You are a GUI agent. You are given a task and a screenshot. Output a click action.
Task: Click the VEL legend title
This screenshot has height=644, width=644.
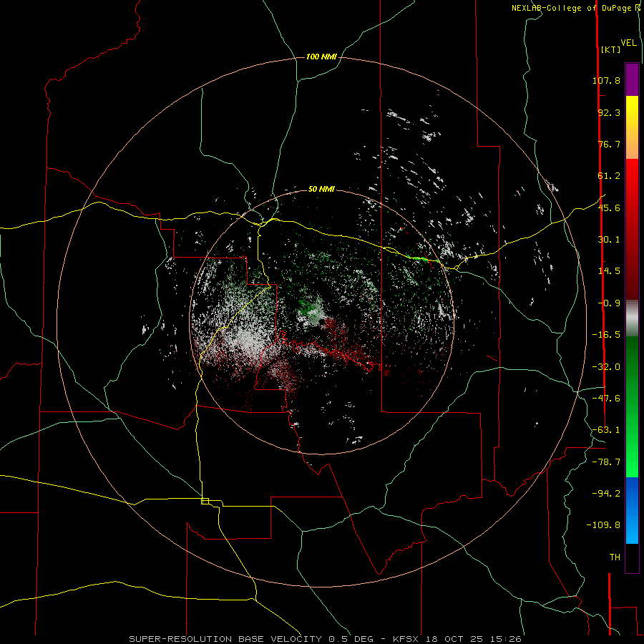pyautogui.click(x=628, y=43)
